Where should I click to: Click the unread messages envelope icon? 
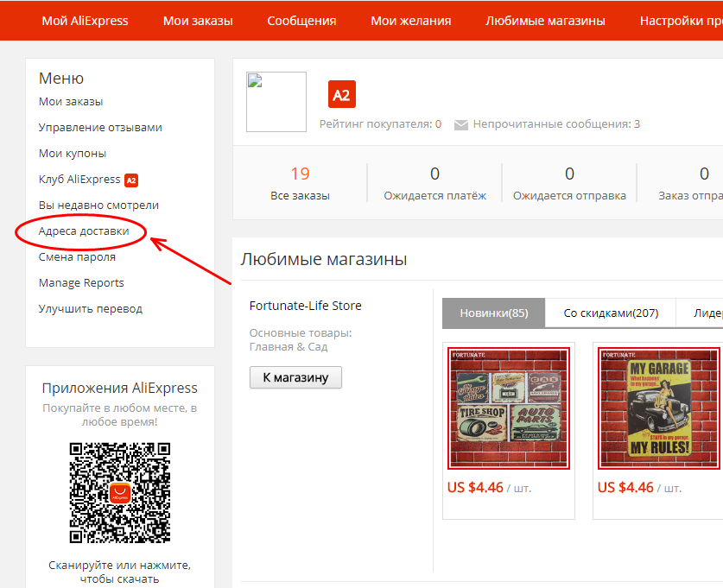point(461,125)
